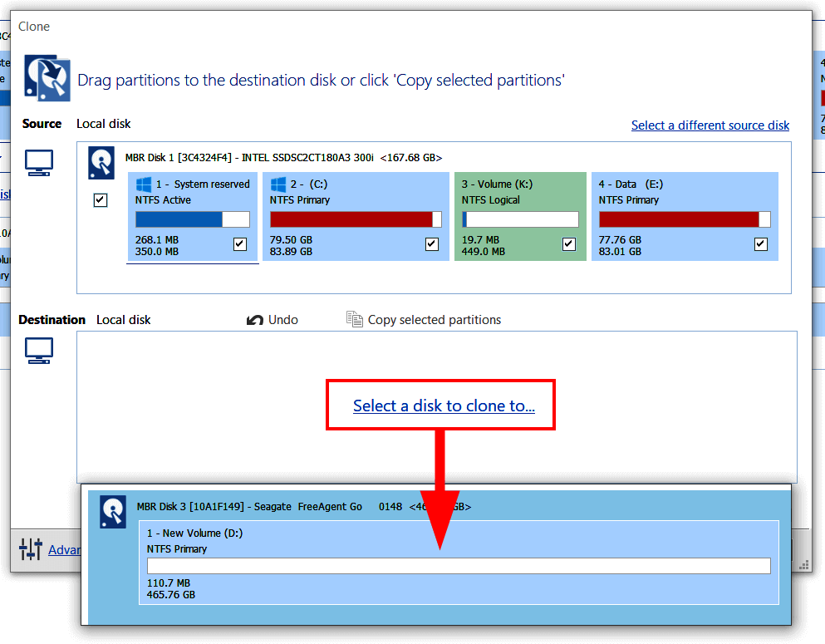Click the disk drive icon on MBR Disk 1
This screenshot has height=644, width=825.
pos(101,164)
